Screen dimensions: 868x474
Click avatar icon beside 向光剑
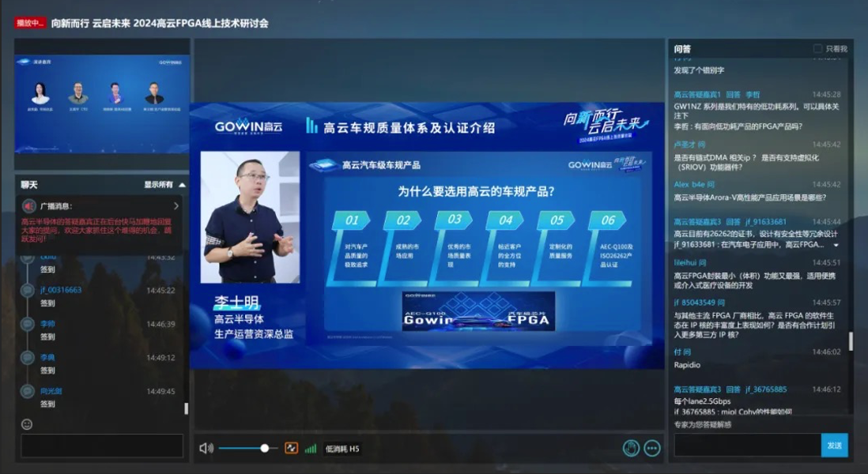[28, 391]
